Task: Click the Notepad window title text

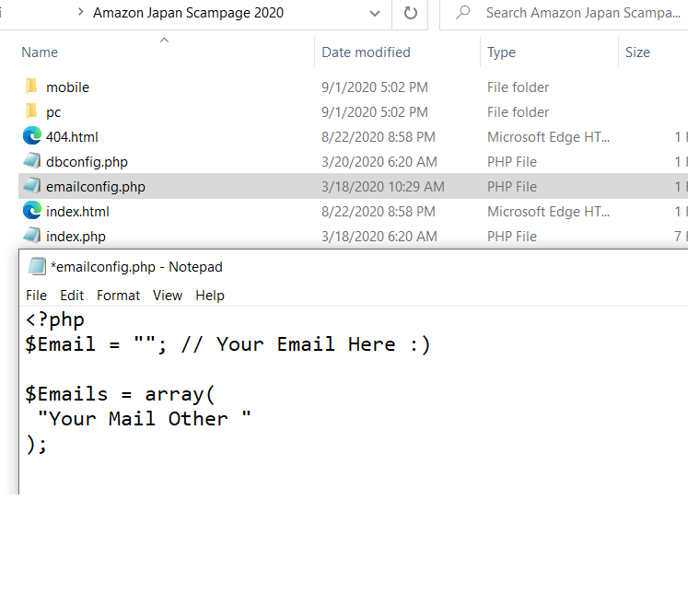Action: click(136, 267)
